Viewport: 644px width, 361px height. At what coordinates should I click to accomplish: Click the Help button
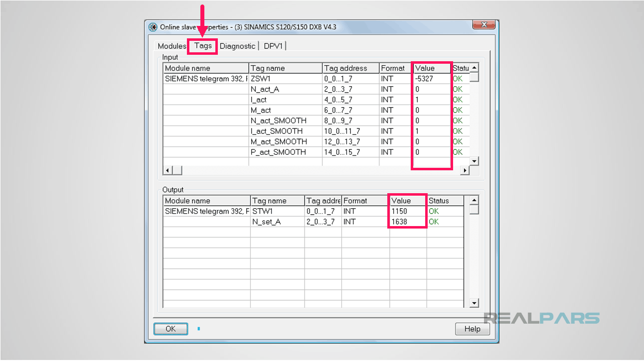472,329
